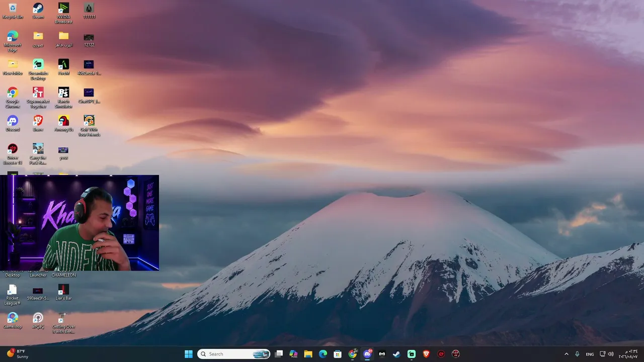Select the Gameloop desktop shortcut
The width and height of the screenshot is (644, 362).
(x=13, y=321)
